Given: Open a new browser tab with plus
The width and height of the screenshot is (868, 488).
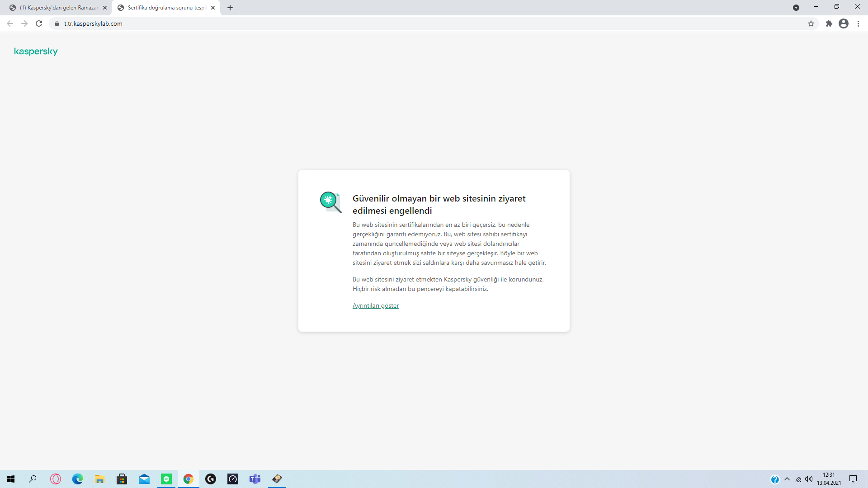Looking at the screenshot, I should tap(230, 8).
